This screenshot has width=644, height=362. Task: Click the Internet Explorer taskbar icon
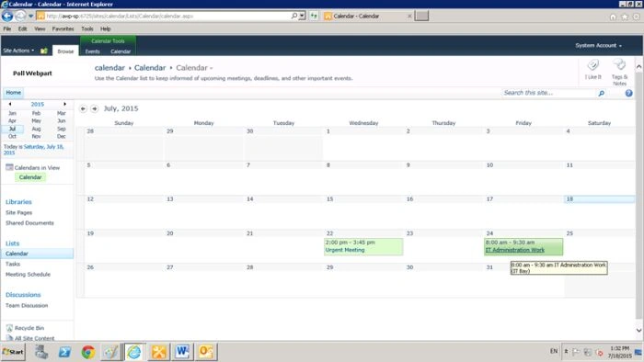tap(134, 352)
